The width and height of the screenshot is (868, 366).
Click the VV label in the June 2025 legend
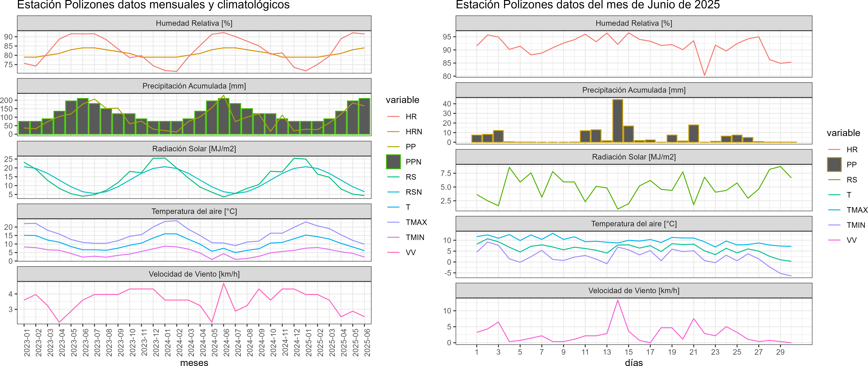coord(851,240)
